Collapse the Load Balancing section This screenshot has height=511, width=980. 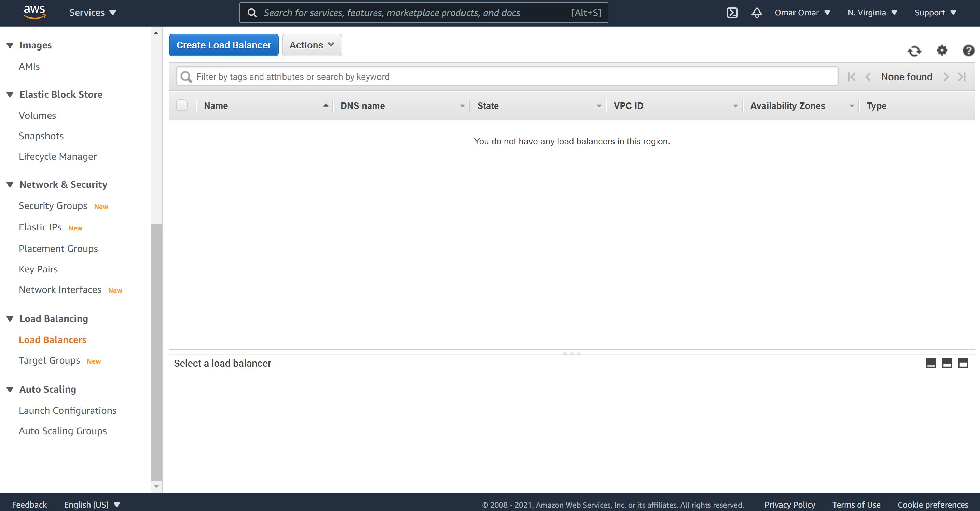(x=10, y=318)
